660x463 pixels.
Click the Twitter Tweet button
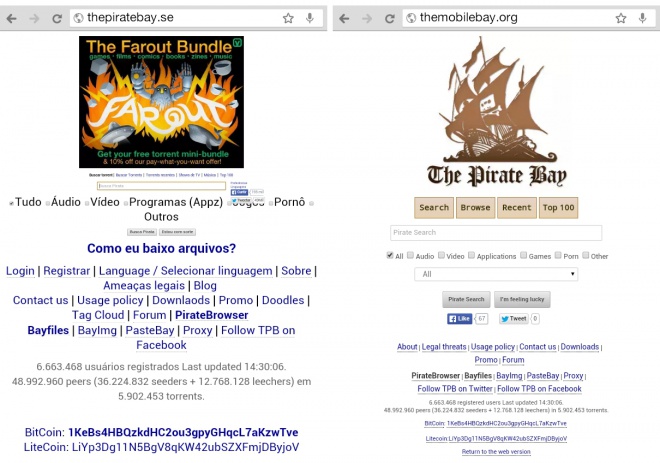pos(514,319)
